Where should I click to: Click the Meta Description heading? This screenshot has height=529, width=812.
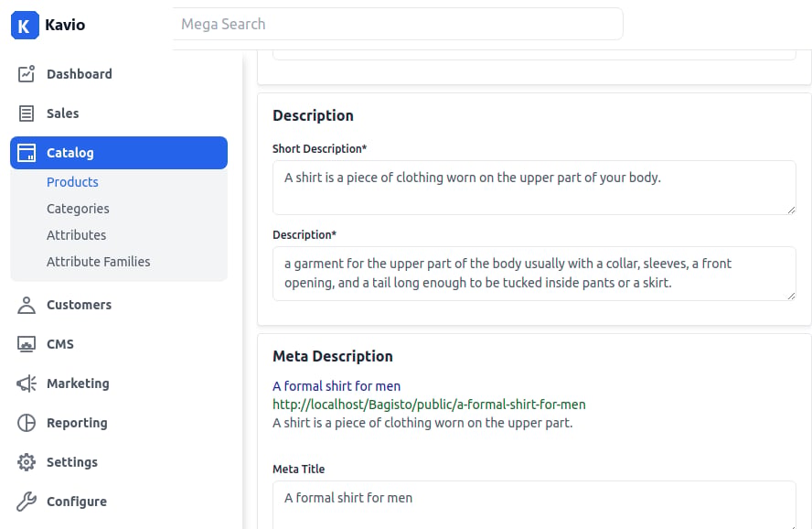[333, 356]
